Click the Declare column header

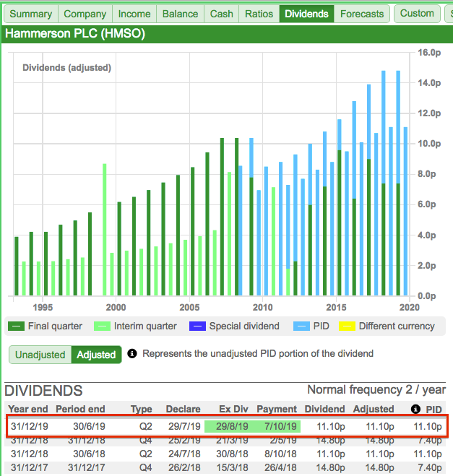click(x=183, y=409)
